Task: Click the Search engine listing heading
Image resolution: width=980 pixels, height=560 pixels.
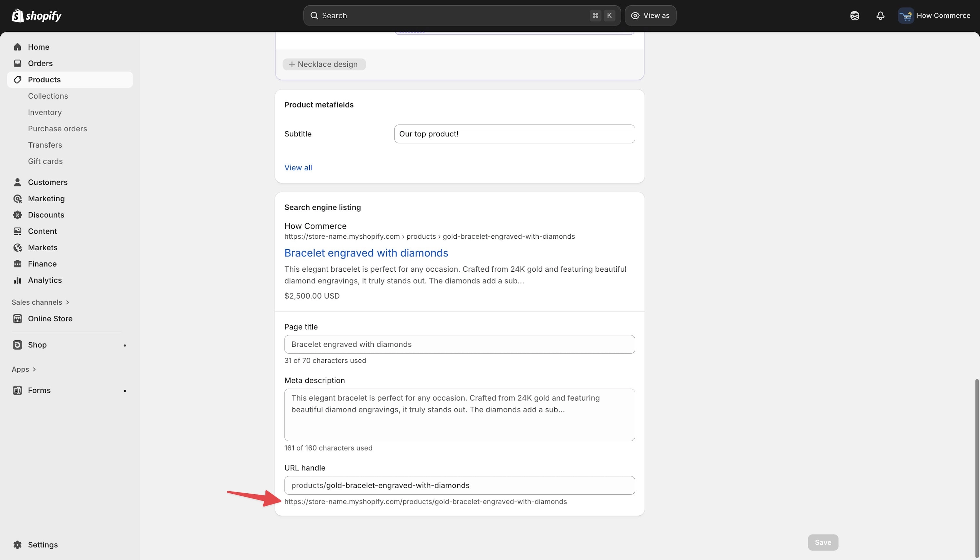Action: click(x=323, y=207)
